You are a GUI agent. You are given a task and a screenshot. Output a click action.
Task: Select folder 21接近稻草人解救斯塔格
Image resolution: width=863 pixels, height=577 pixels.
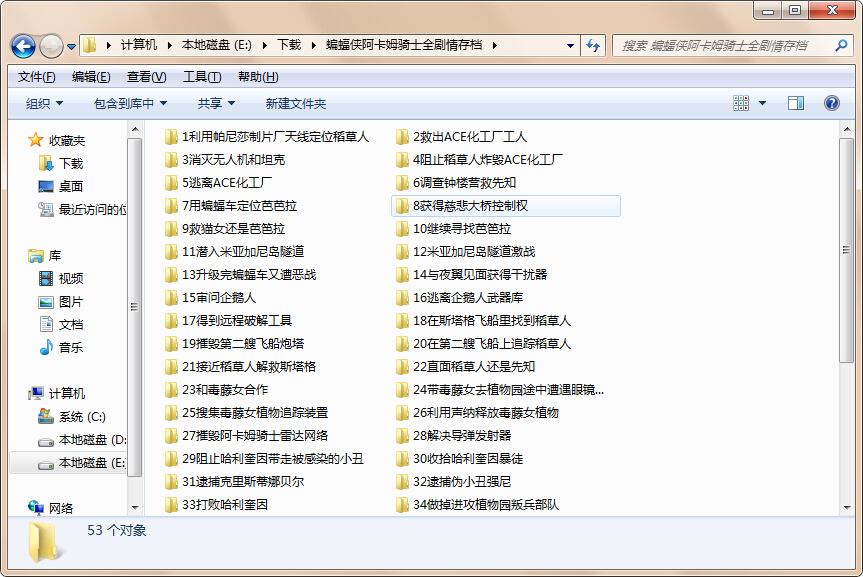pyautogui.click(x=241, y=367)
